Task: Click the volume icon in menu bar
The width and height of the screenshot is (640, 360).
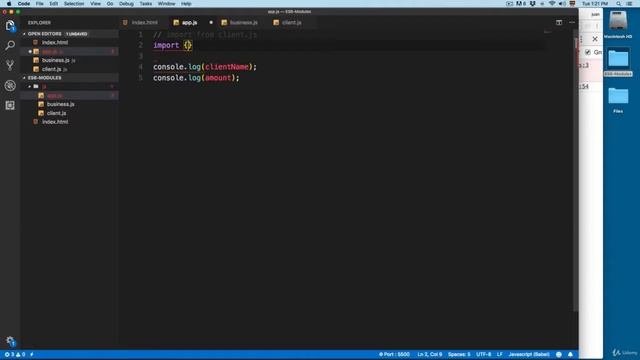Action: [562, 4]
